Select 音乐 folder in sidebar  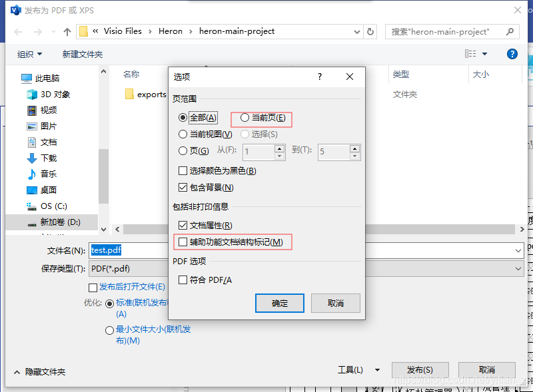tap(49, 174)
